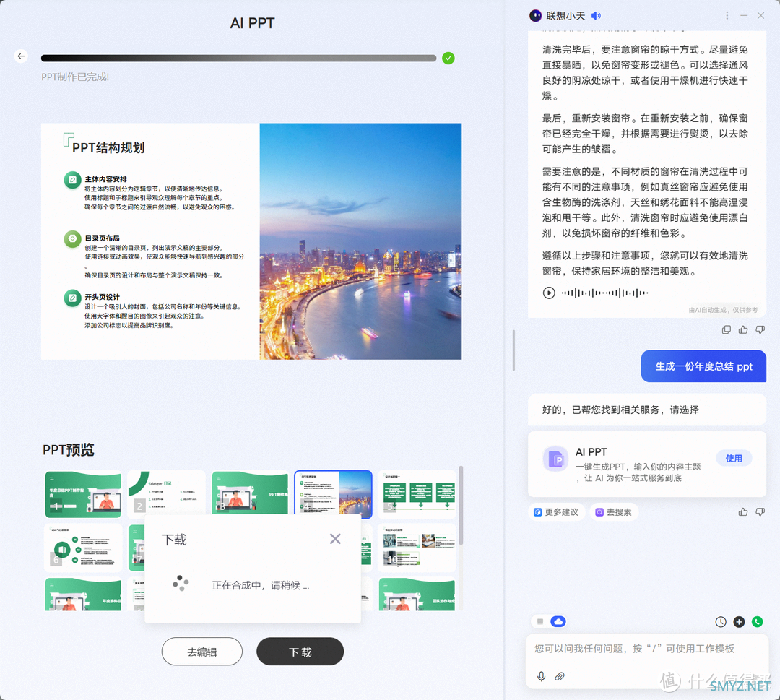Copy the curtain cleaning answer

pos(727,330)
